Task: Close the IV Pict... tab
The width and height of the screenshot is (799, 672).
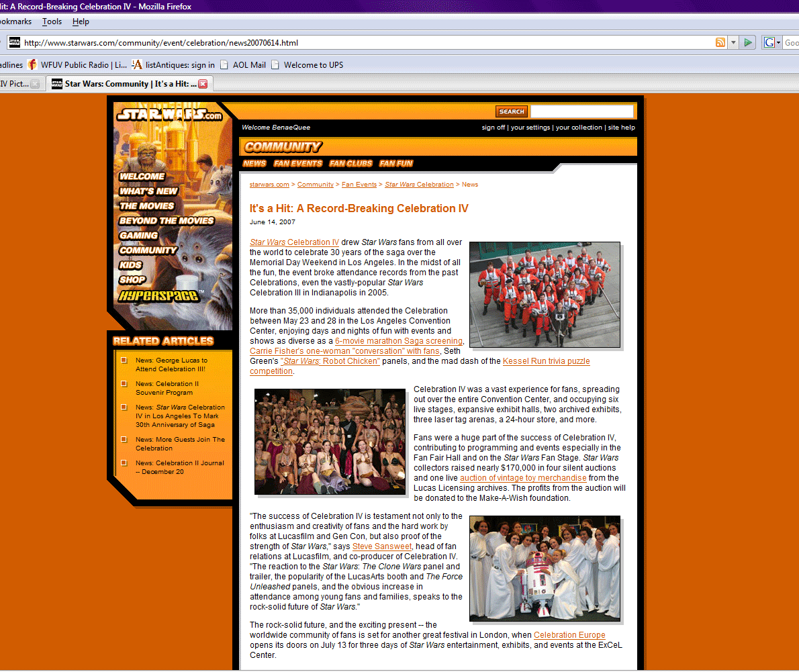Action: click(35, 84)
